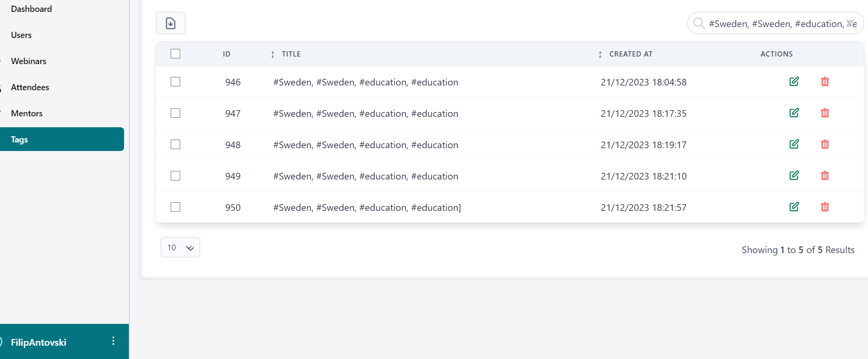Delete tag with ID 949
This screenshot has width=868, height=359.
tap(825, 176)
